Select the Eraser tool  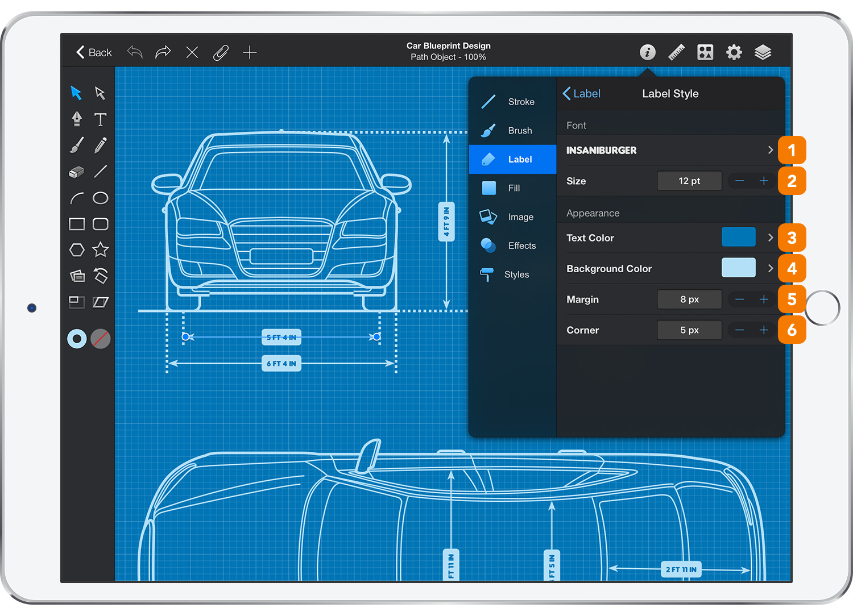point(77,172)
